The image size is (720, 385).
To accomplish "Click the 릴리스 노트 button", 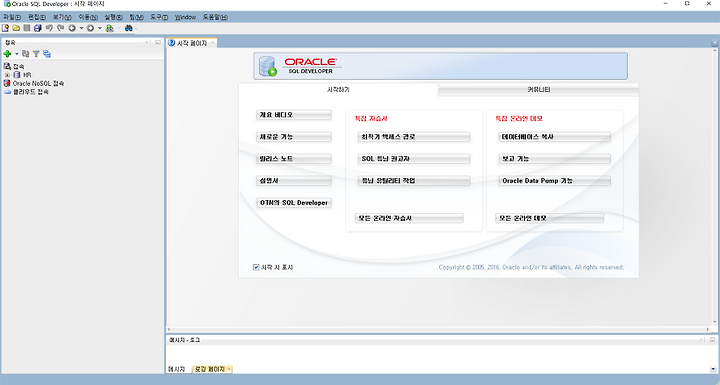I will 294,159.
